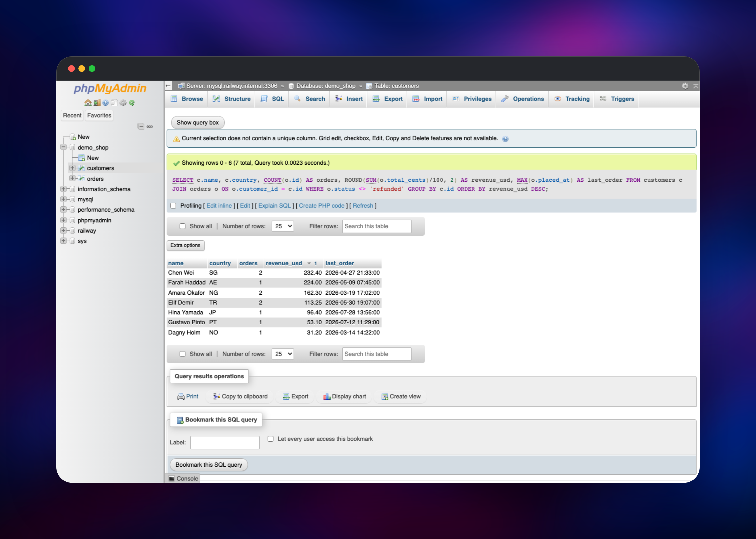Check the lower Show all checkbox
This screenshot has height=539, width=756.
(x=183, y=354)
